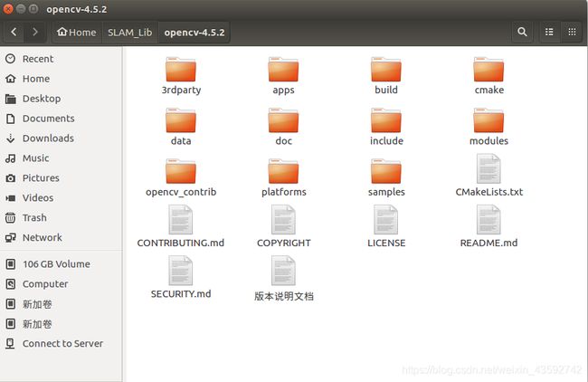Go back with the left arrow button

(x=14, y=33)
